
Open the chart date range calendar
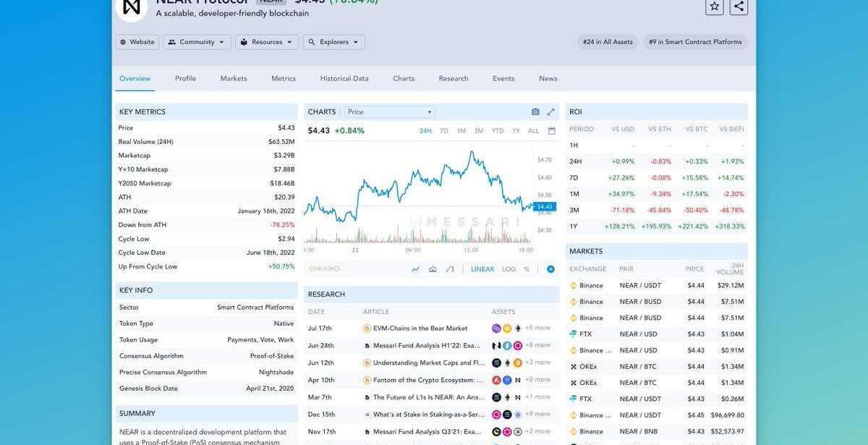[x=552, y=131]
